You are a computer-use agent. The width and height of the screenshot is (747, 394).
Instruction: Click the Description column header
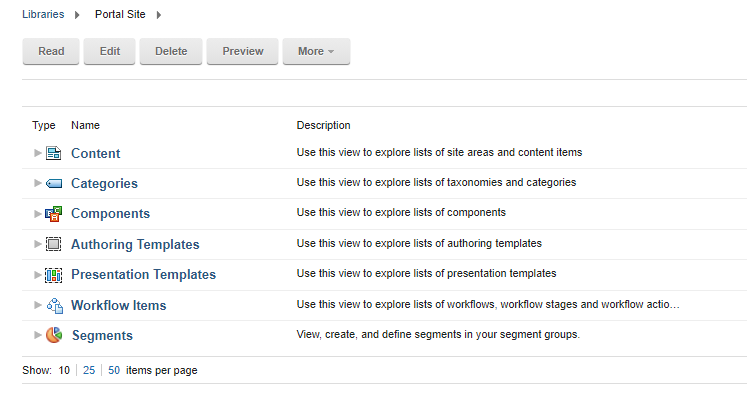coord(323,125)
